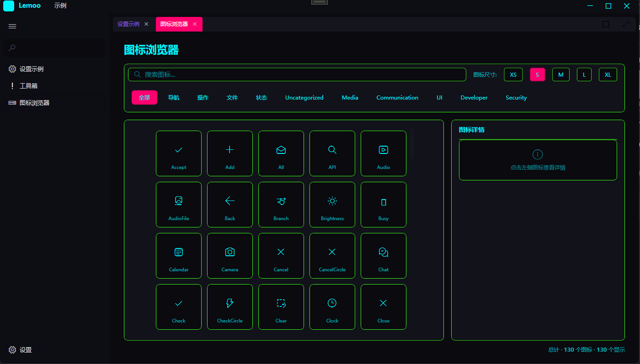Open 设置 at sidebar bottom

pos(54,350)
